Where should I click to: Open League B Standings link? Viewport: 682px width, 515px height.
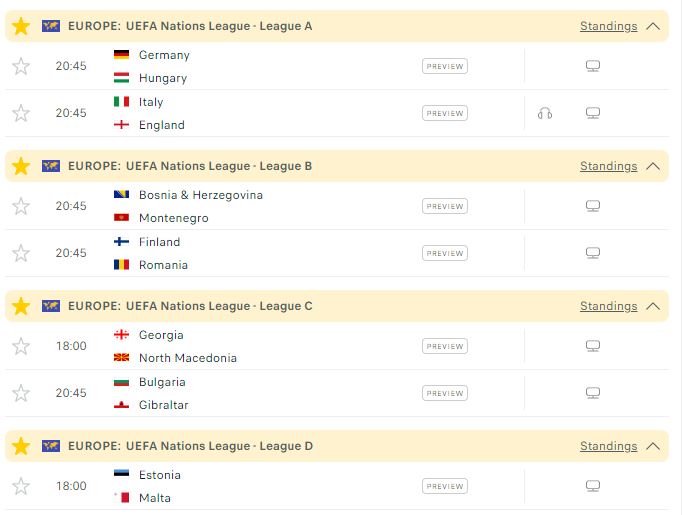(x=608, y=166)
